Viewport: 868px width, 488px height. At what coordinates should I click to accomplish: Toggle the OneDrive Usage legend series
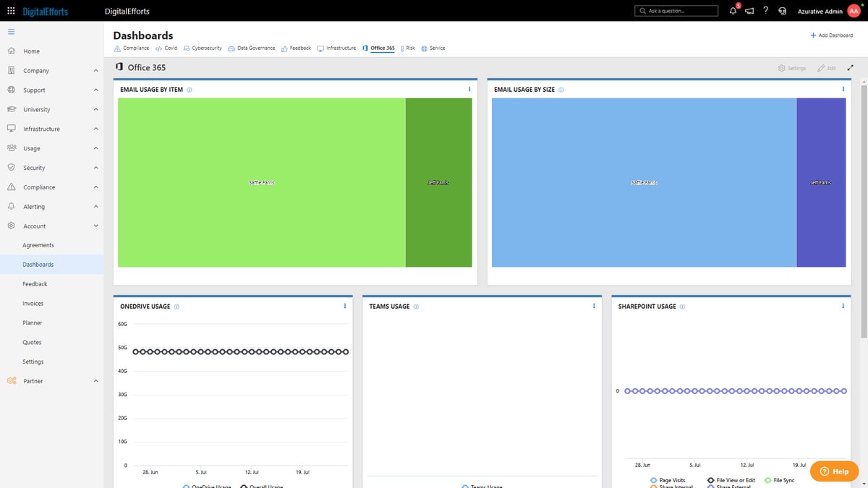[x=208, y=485]
